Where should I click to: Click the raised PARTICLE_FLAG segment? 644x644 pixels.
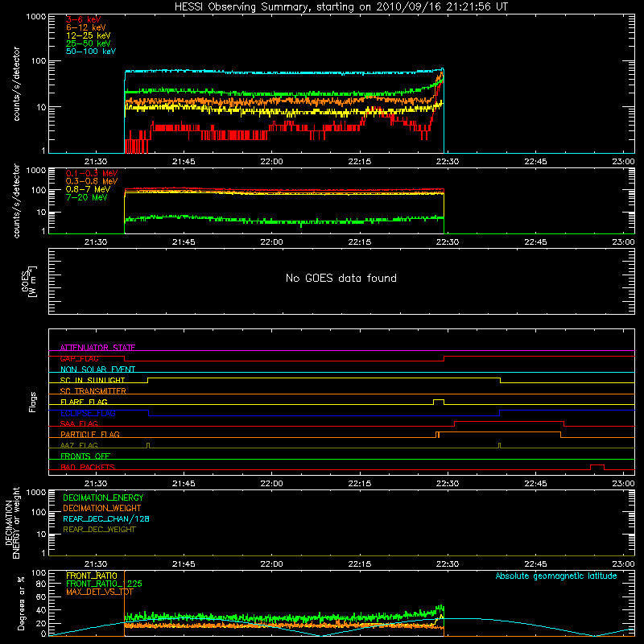[x=499, y=432]
